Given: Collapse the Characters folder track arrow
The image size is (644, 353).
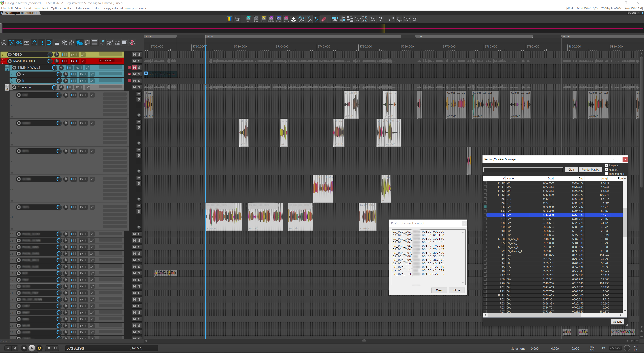Looking at the screenshot, I should pyautogui.click(x=7, y=86).
